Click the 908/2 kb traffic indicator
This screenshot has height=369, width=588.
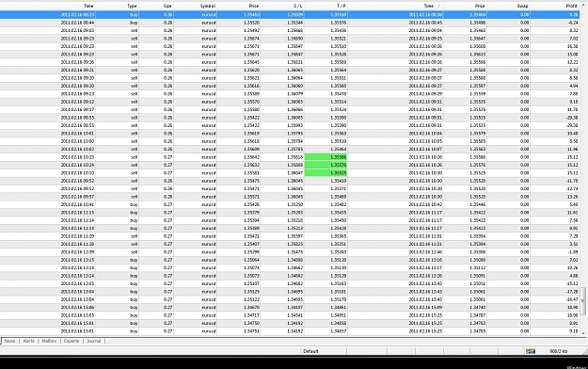[x=558, y=351]
